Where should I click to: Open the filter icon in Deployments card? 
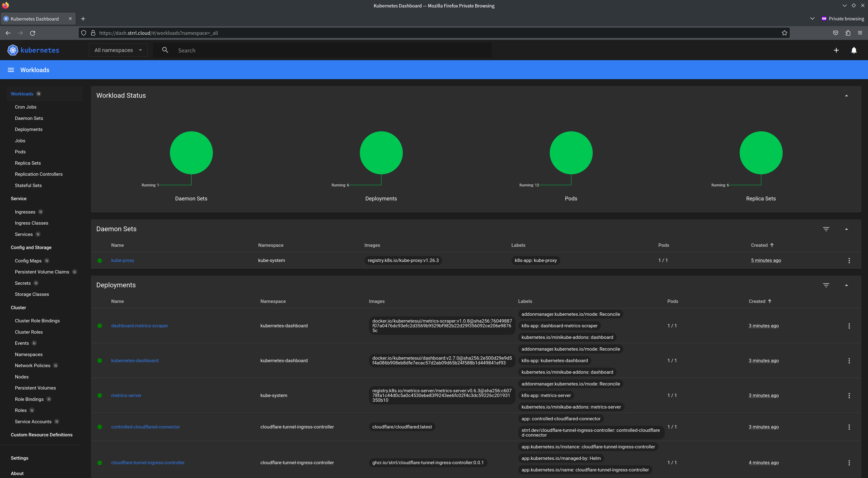click(x=826, y=285)
